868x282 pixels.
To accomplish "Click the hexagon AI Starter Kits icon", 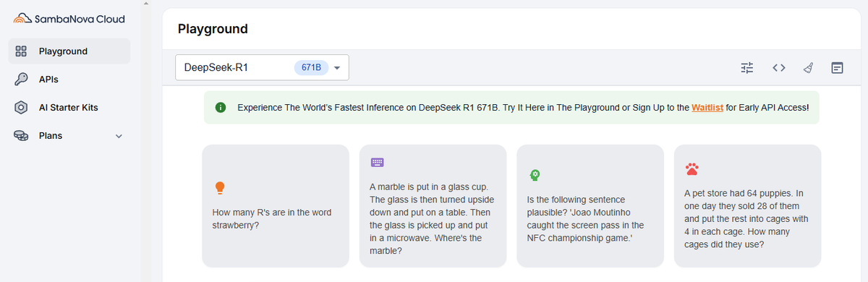I will click(21, 107).
